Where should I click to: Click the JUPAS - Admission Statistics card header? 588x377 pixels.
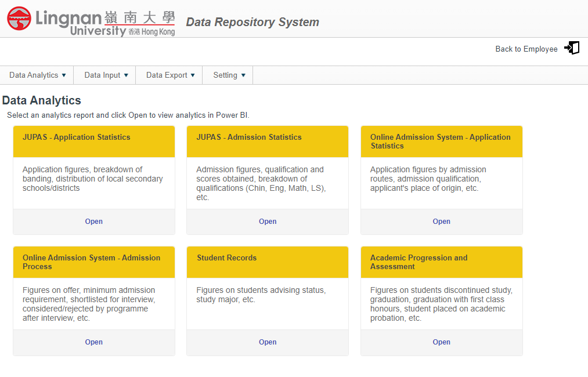coord(268,142)
